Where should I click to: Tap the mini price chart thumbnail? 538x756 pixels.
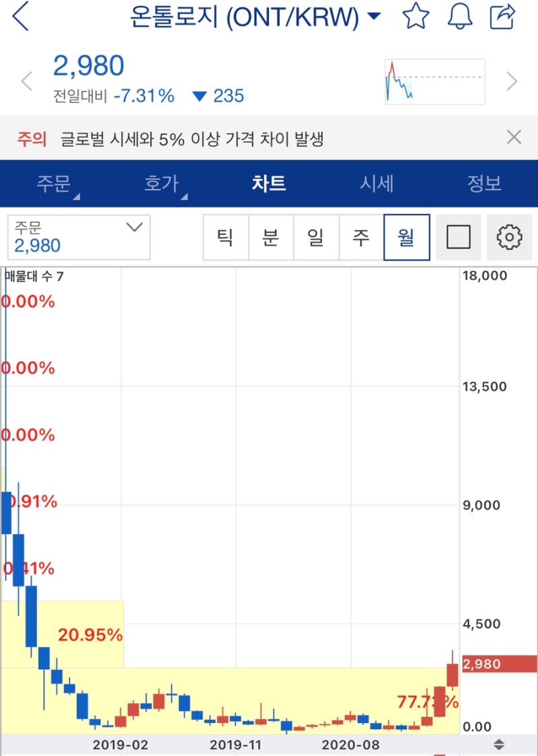point(434,81)
